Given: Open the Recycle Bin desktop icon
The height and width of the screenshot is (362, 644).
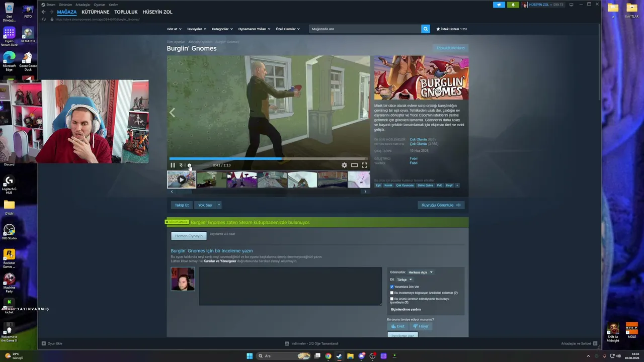Looking at the screenshot, I should (9, 12).
